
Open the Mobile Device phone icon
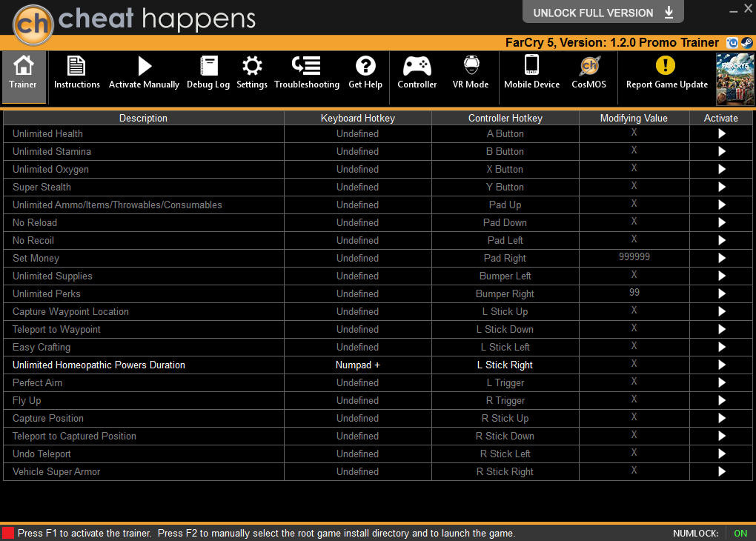pyautogui.click(x=532, y=64)
